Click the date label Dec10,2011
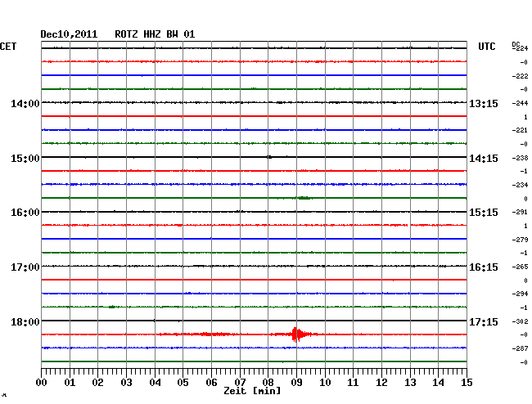Screen dimensions: 532x404 click(69, 34)
